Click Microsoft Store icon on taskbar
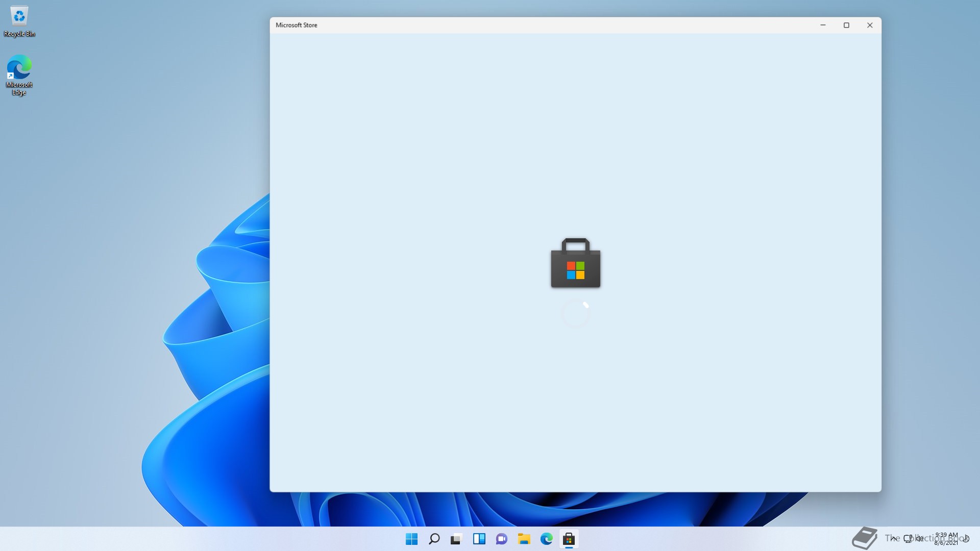Image resolution: width=980 pixels, height=551 pixels. click(569, 539)
